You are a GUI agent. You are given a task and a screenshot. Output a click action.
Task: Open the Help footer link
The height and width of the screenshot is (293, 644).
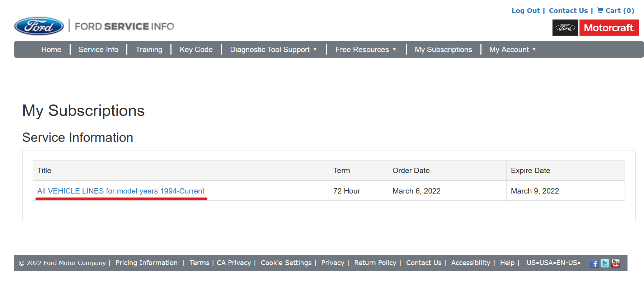pyautogui.click(x=507, y=263)
